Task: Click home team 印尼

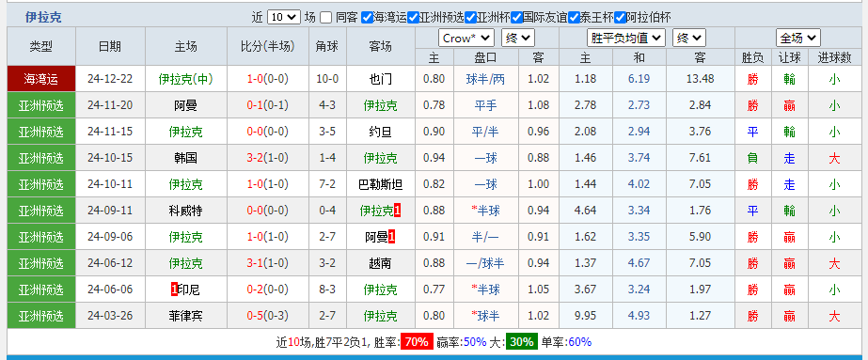Action: tap(189, 290)
